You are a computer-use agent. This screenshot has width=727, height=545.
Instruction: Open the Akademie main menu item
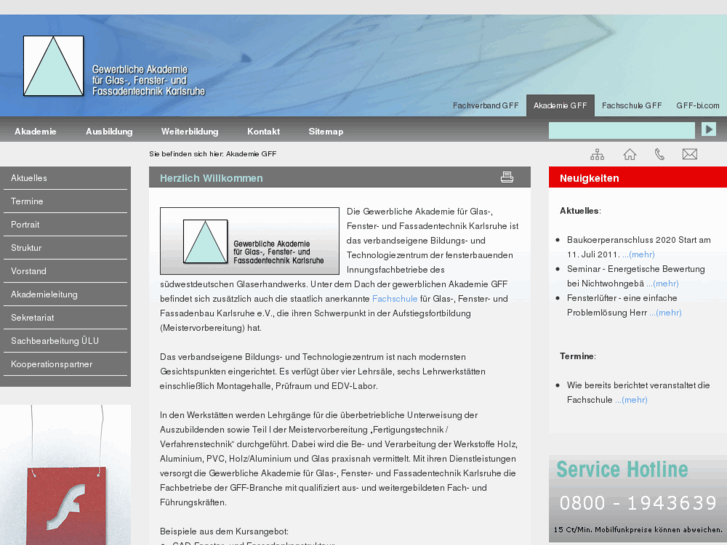coord(35,132)
